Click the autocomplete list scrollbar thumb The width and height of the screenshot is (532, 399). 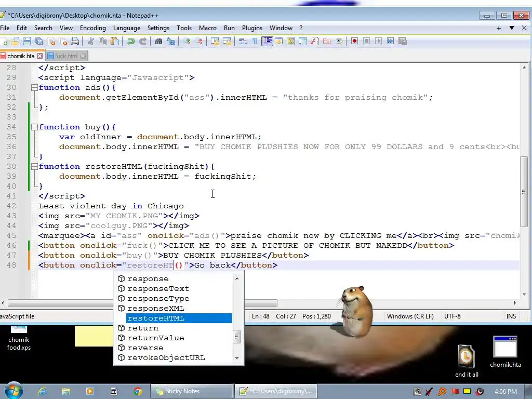[x=237, y=337]
